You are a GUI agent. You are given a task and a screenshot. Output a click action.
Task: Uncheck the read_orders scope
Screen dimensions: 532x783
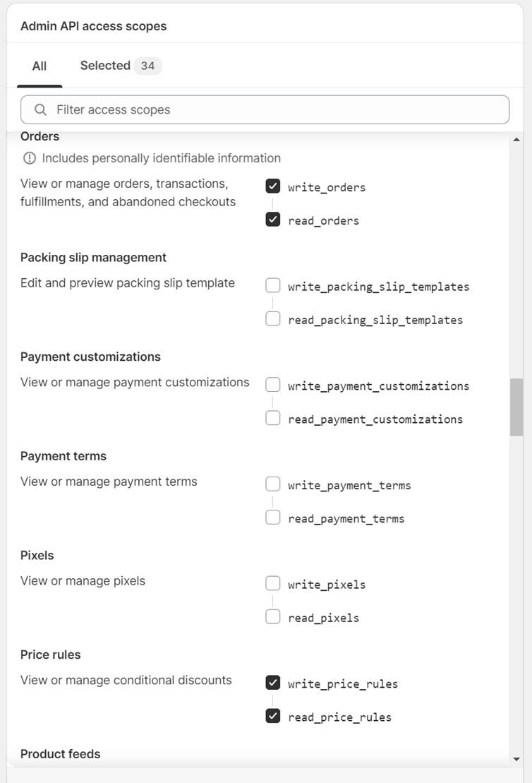click(x=273, y=219)
